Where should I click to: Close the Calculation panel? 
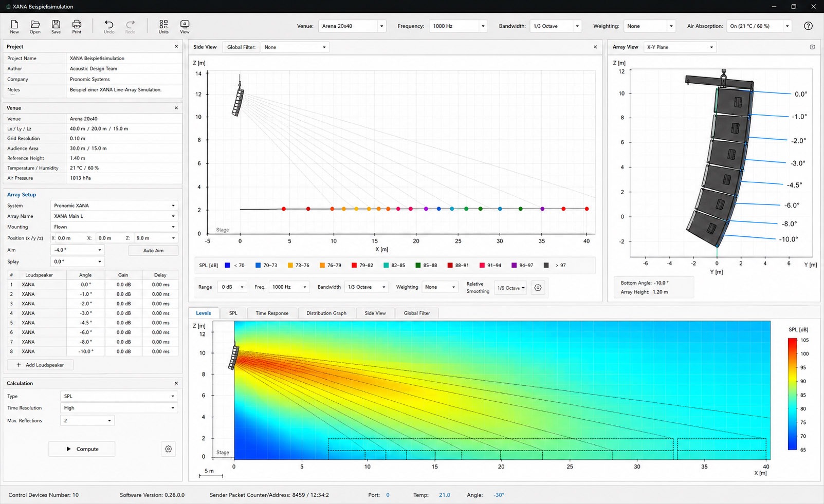[x=176, y=383]
